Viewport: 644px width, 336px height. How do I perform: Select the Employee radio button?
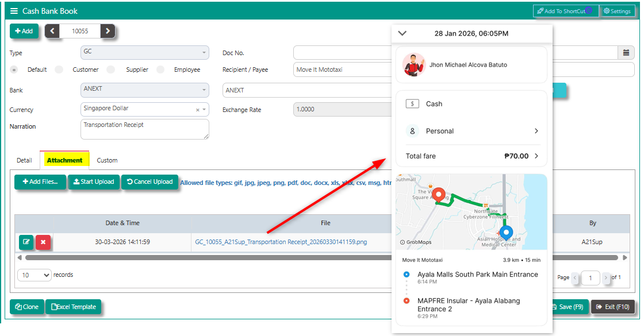[x=160, y=69]
